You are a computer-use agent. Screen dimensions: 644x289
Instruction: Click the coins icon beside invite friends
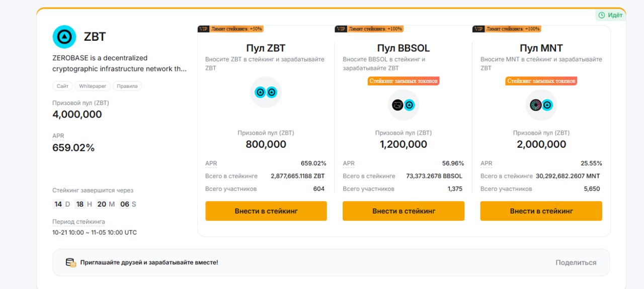[x=71, y=262]
